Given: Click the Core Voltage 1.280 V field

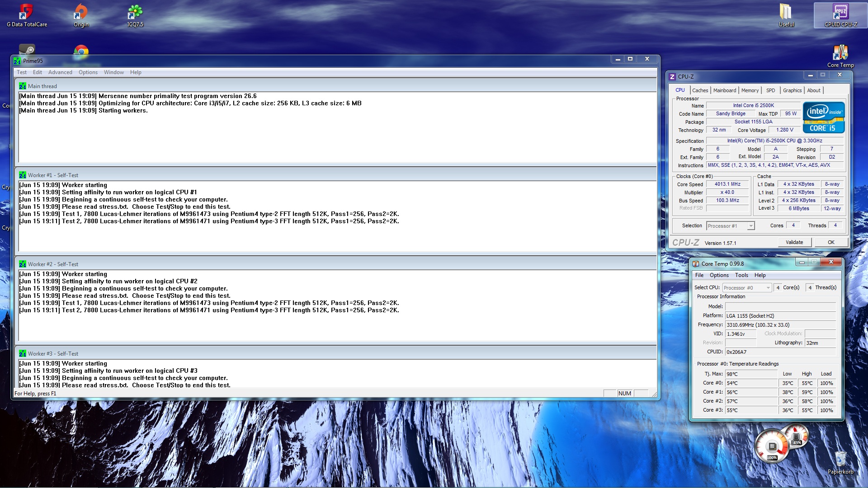Looking at the screenshot, I should [x=785, y=130].
